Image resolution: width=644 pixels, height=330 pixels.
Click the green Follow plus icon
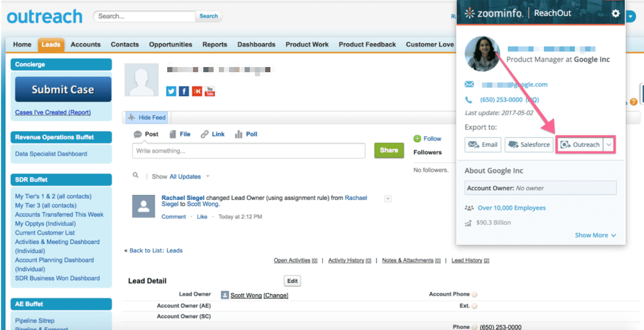coord(417,139)
